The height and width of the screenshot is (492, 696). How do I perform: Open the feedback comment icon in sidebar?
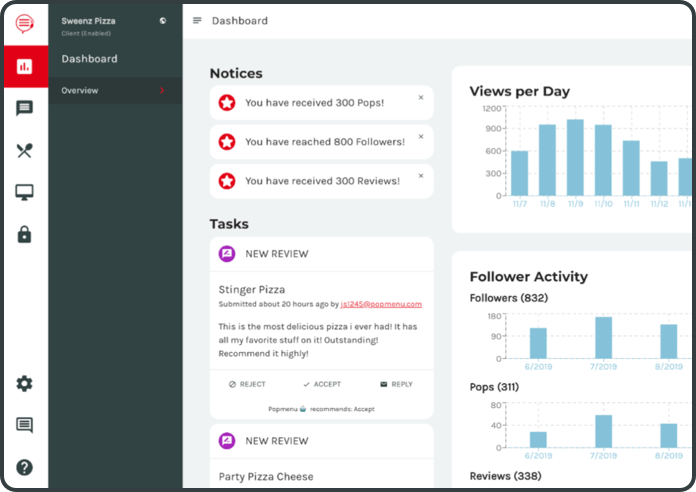tap(24, 425)
